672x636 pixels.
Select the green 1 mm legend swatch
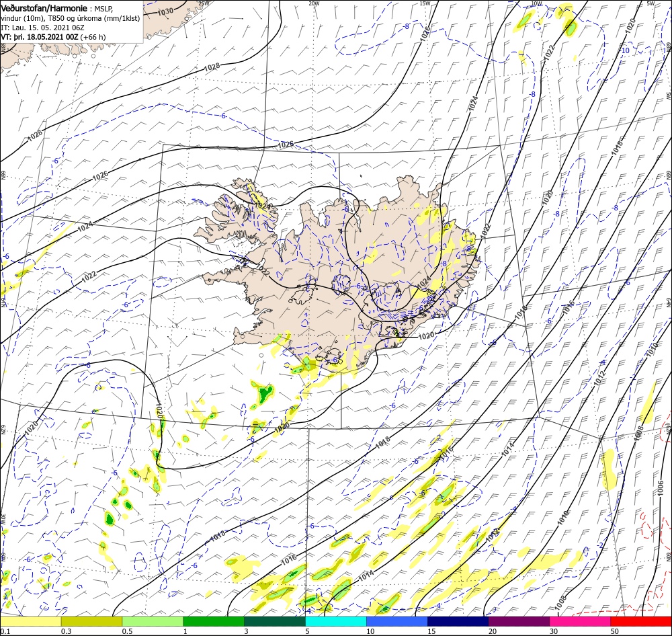[x=214, y=621]
